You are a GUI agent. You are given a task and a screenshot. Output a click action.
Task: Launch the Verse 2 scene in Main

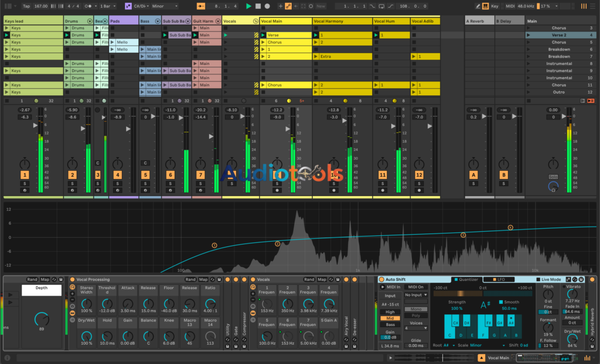(x=529, y=35)
